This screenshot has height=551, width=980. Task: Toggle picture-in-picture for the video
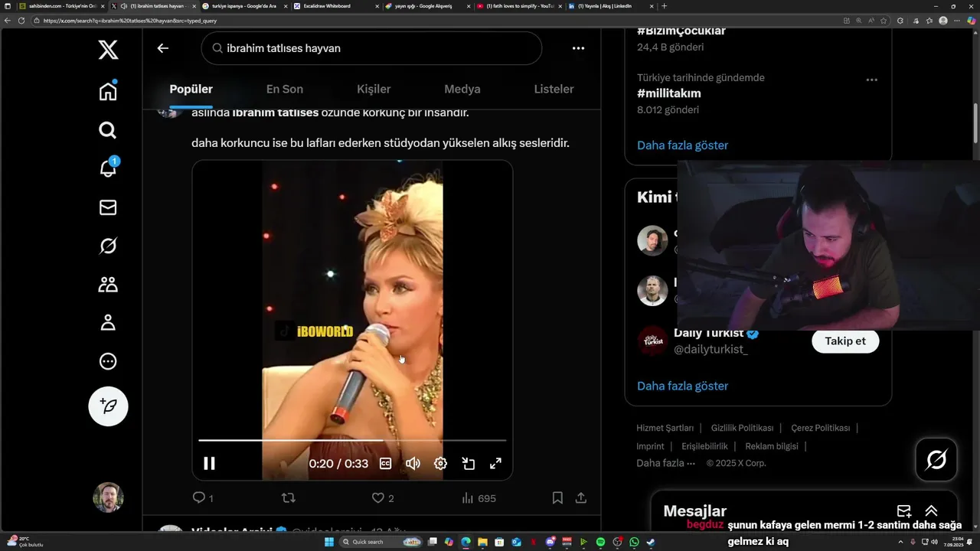click(469, 463)
